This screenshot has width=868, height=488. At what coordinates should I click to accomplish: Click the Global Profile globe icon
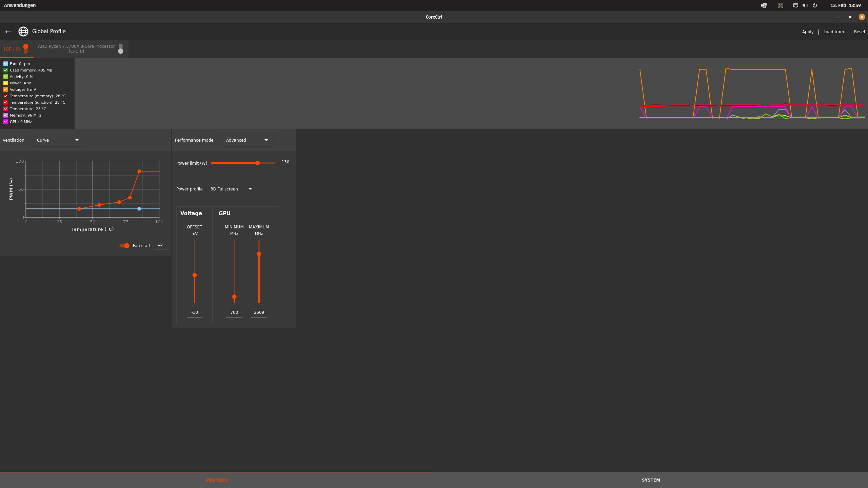(23, 32)
